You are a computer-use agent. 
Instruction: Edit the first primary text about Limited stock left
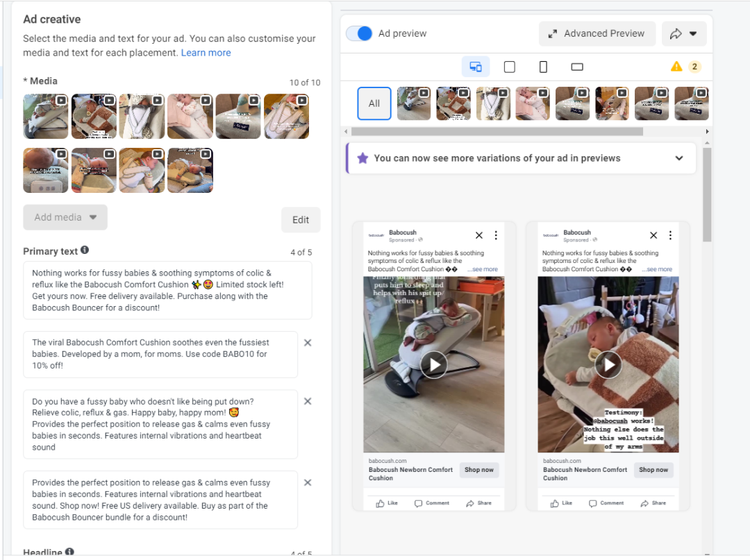click(x=167, y=291)
